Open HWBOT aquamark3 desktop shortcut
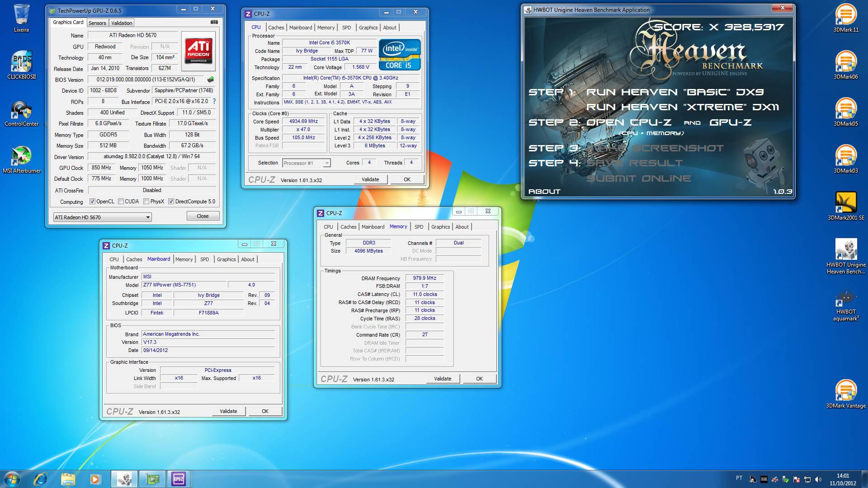The width and height of the screenshot is (868, 488). (x=845, y=306)
